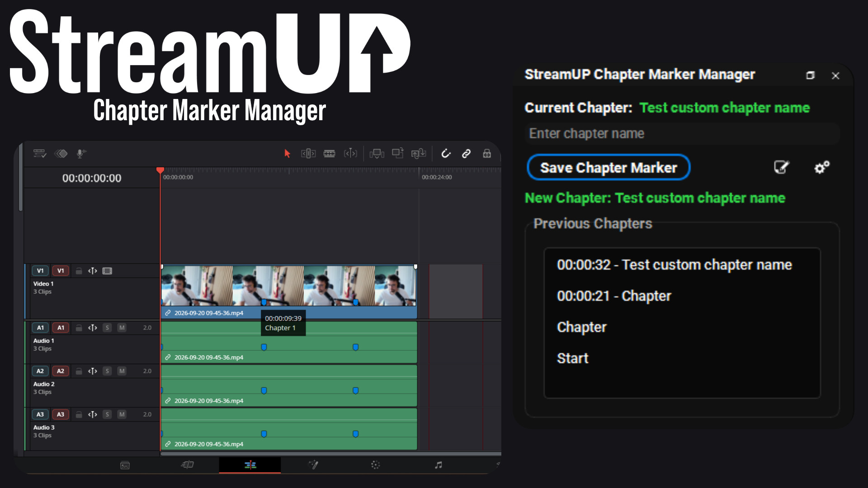Viewport: 868px width, 488px height.
Task: Switch to the Edit page tab
Action: (x=250, y=465)
